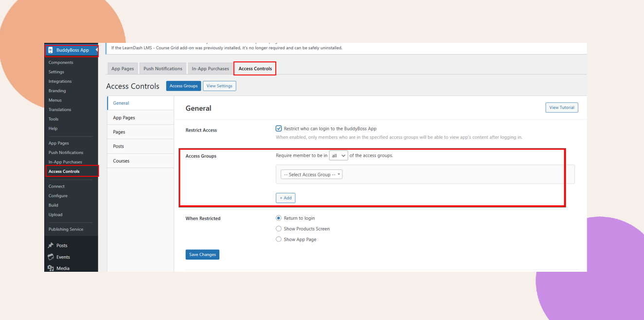The height and width of the screenshot is (320, 644).
Task: Open Translations in the sidebar
Action: click(60, 110)
